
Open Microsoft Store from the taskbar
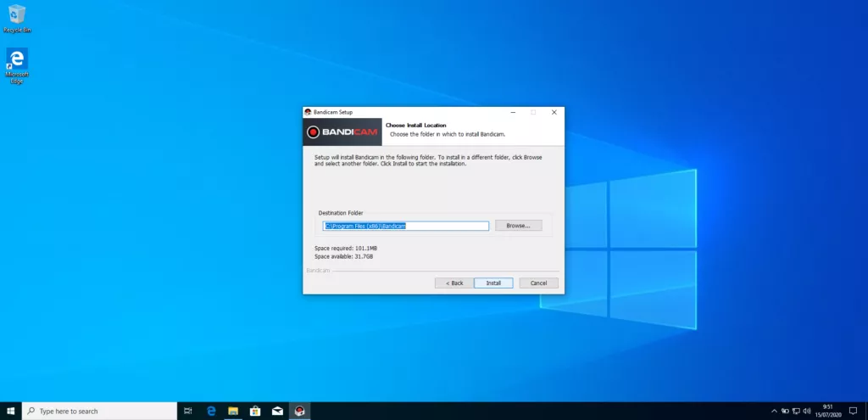(255, 411)
